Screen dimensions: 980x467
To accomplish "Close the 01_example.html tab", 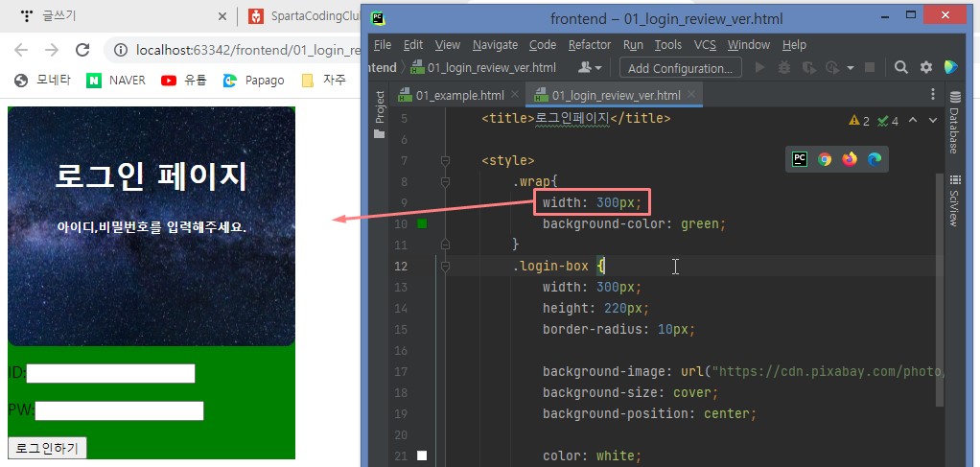I will click(514, 94).
